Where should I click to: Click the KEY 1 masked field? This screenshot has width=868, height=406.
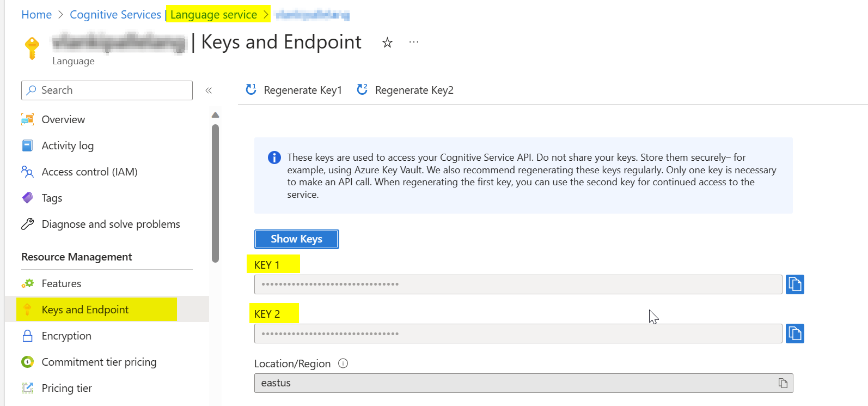[x=518, y=284]
